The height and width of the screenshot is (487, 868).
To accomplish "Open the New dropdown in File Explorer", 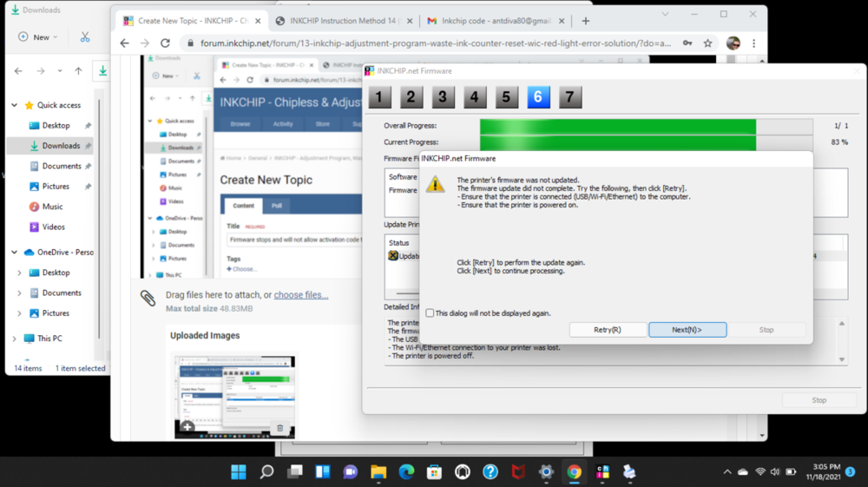I will [x=37, y=37].
